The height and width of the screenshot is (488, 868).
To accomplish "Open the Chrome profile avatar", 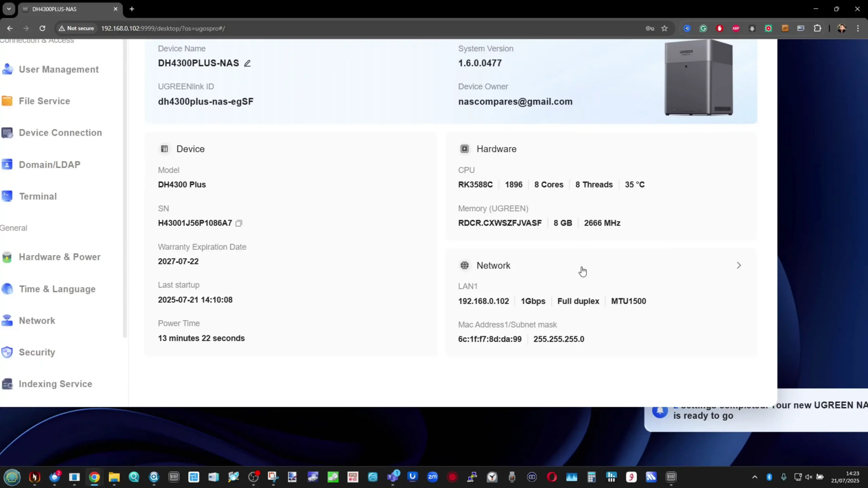I will coord(842,28).
